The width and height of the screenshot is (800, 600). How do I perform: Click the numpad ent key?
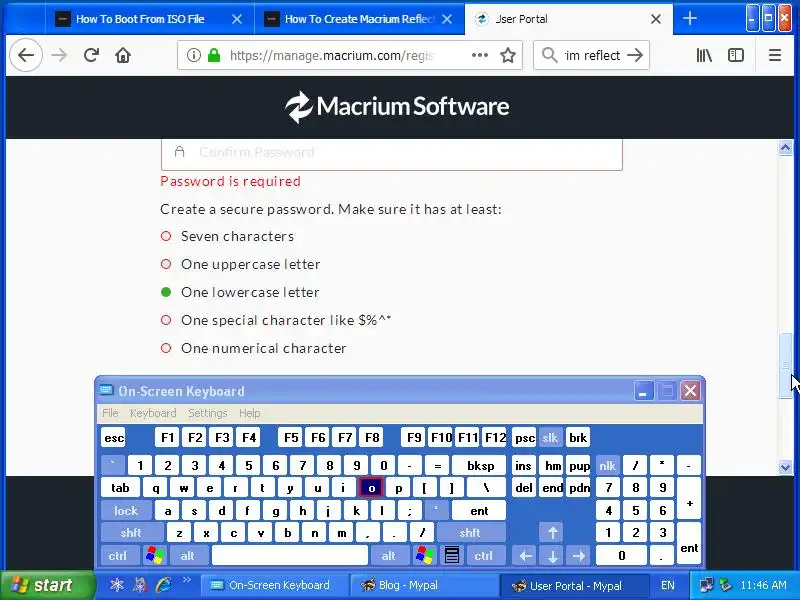click(689, 544)
